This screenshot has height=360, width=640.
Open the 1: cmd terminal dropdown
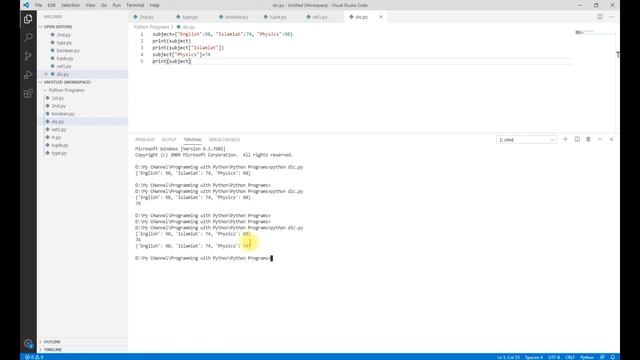click(x=526, y=140)
